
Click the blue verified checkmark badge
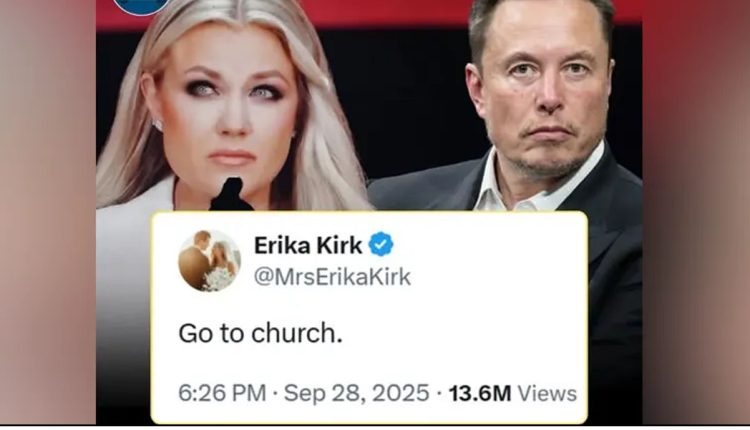pos(381,245)
